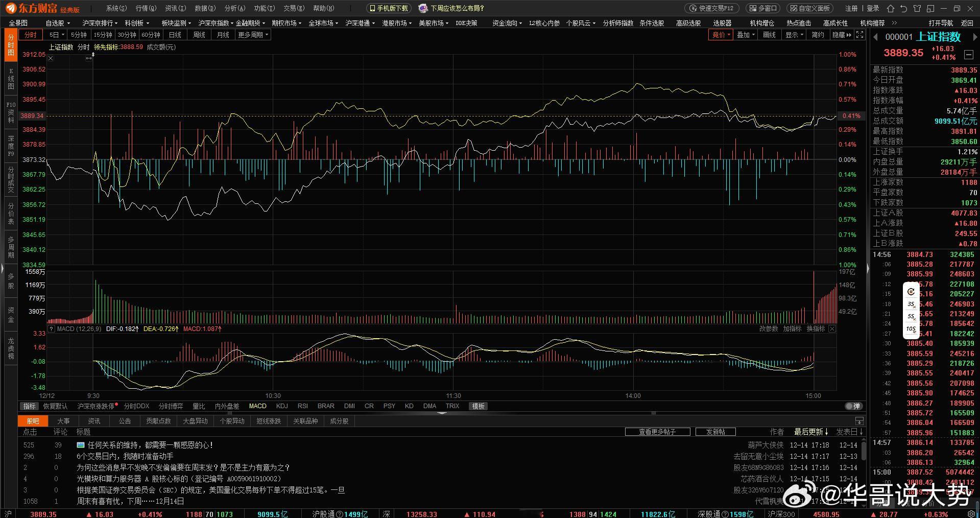980x518 pixels.
Task: Open 龙虎榜 in the left sidebar
Action: [x=11, y=348]
